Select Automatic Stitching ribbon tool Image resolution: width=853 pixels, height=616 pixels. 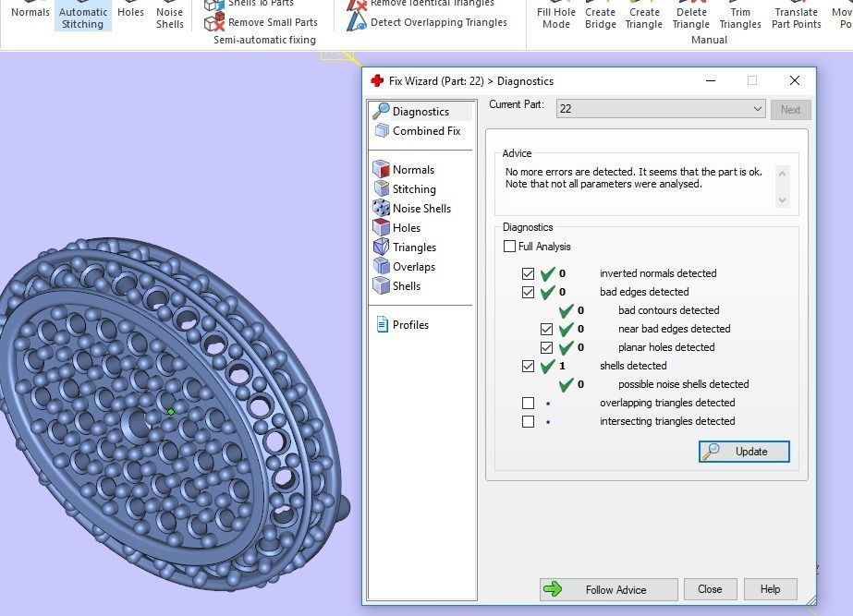pos(82,15)
